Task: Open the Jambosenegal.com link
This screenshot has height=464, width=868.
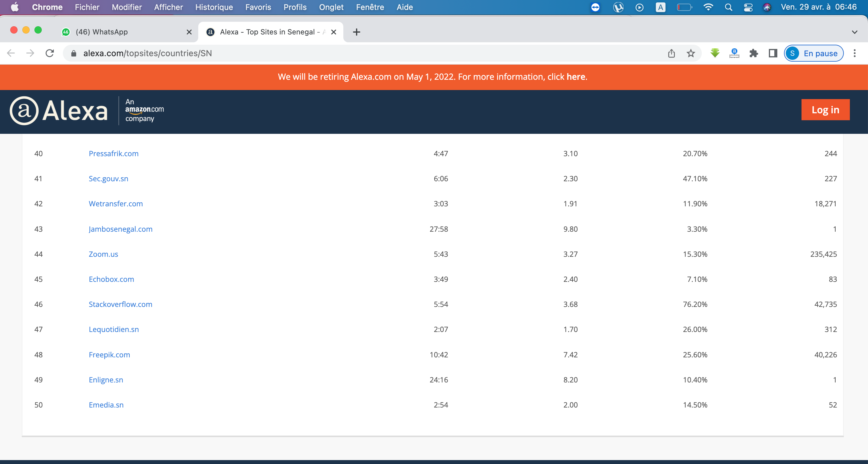Action: coord(121,229)
